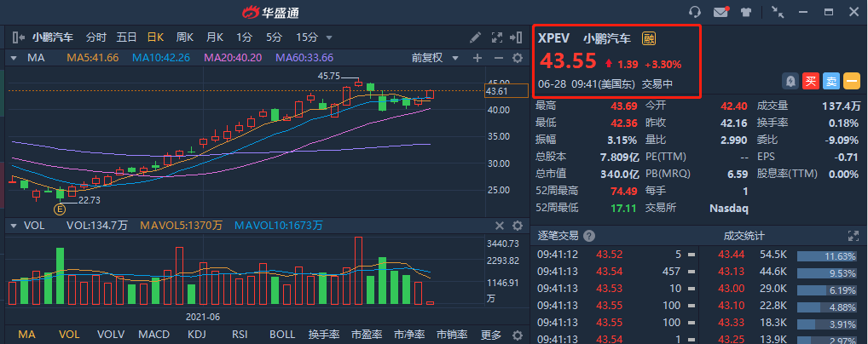Click the red 买 buy button
868x344 pixels.
810,81
